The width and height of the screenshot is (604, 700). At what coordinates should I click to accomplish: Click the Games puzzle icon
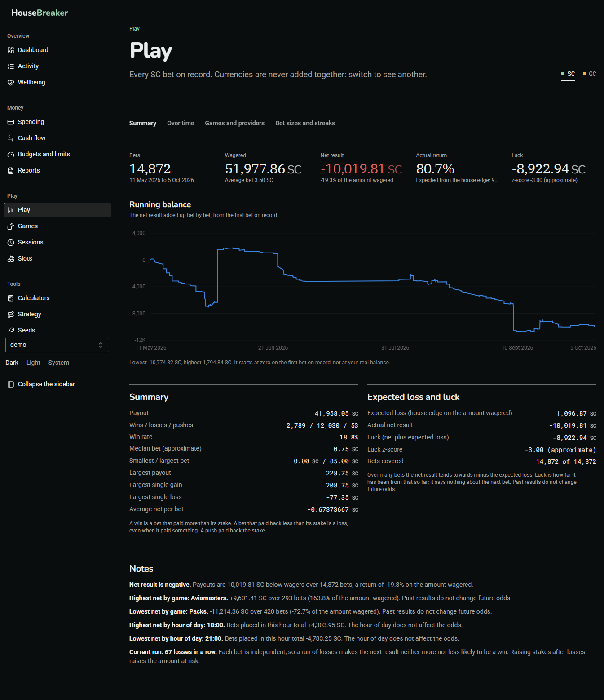point(11,226)
